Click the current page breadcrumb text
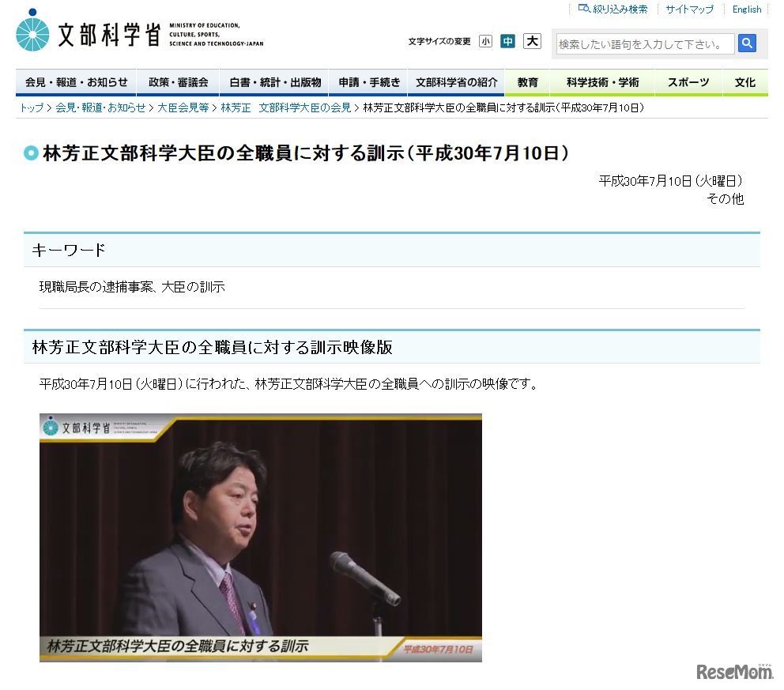 503,107
